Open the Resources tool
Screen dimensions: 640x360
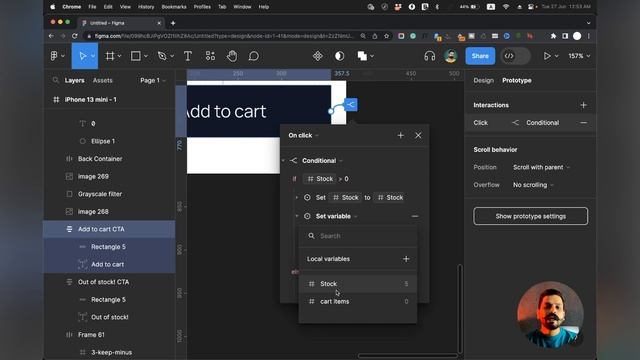(x=210, y=56)
